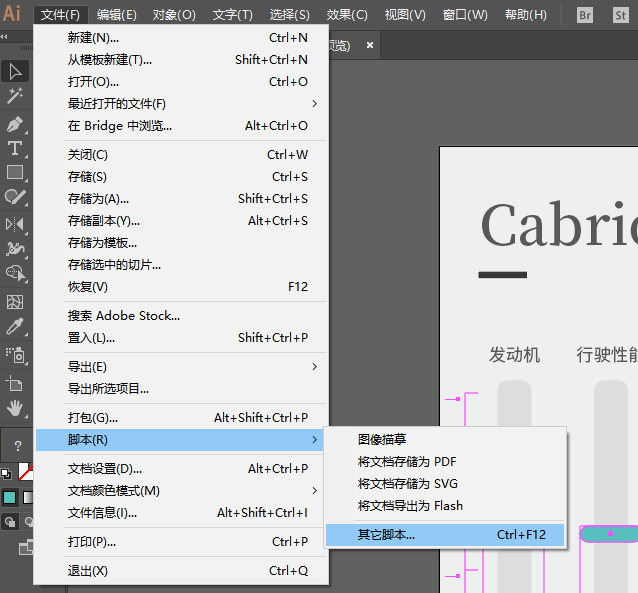638x593 pixels.
Task: Run the 图像描摹 script
Action: tap(445, 440)
